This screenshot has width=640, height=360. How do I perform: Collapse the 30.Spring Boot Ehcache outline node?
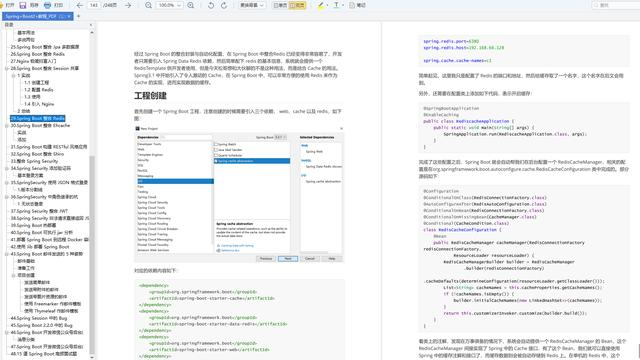point(7,126)
